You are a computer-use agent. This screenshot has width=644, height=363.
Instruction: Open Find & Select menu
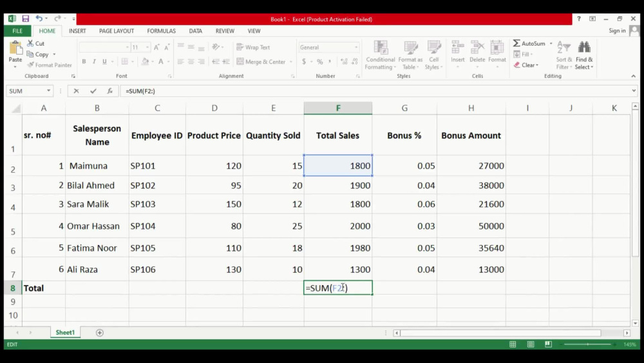coord(584,55)
